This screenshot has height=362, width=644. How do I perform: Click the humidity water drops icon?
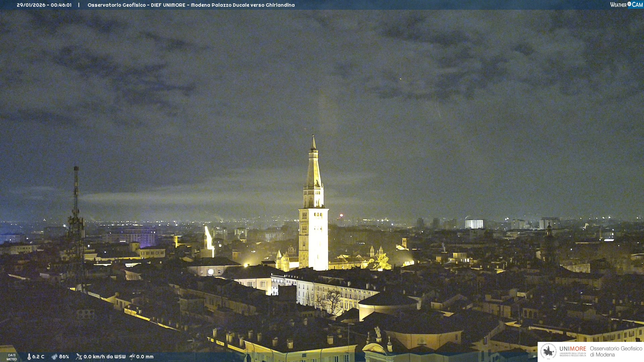pyautogui.click(x=54, y=357)
